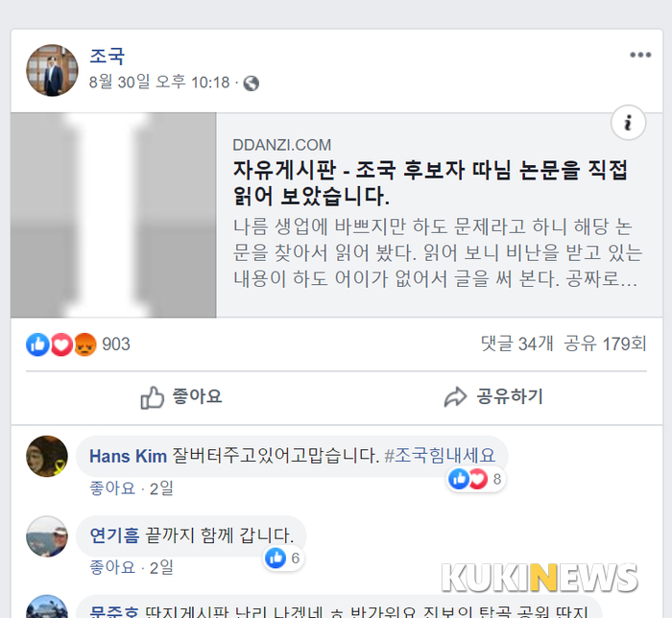The width and height of the screenshot is (672, 618).
Task: Click the blue like reaction icon beside 903
Action: click(37, 345)
